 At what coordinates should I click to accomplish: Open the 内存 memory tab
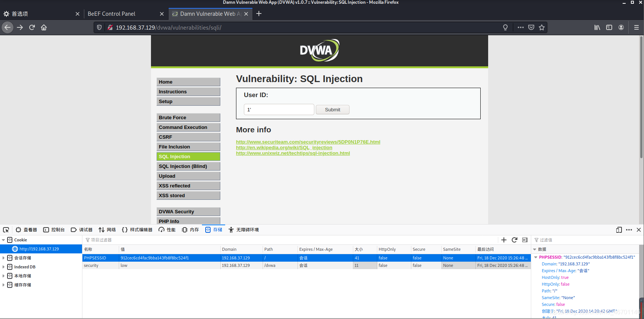(190, 230)
